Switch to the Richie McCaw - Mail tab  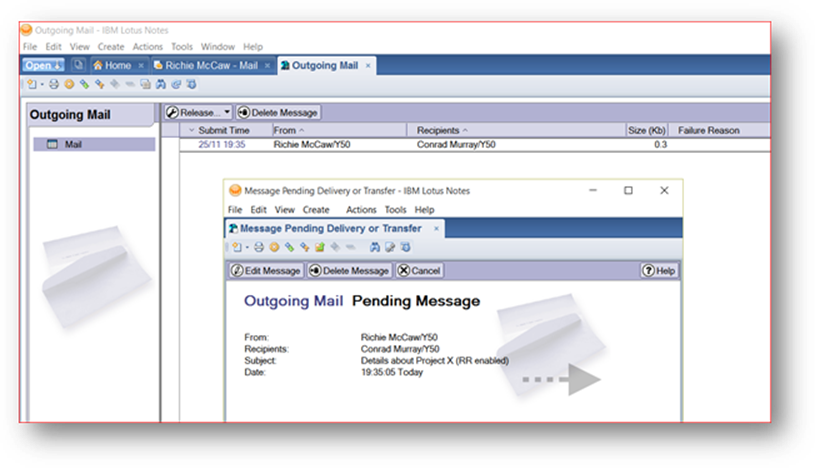212,66
